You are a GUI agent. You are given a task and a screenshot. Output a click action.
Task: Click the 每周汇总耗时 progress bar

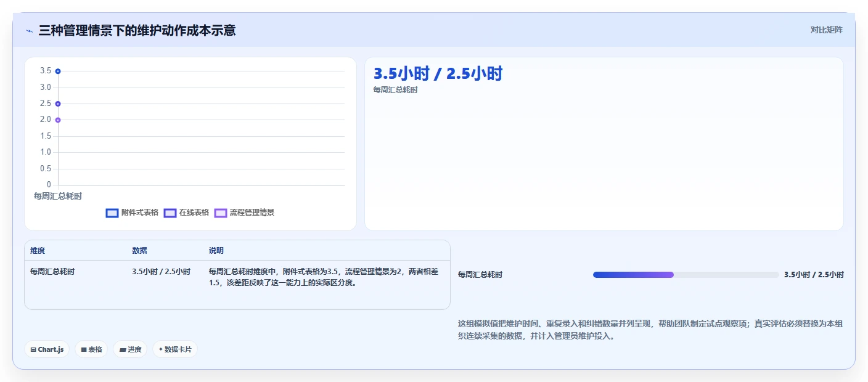[x=686, y=275]
